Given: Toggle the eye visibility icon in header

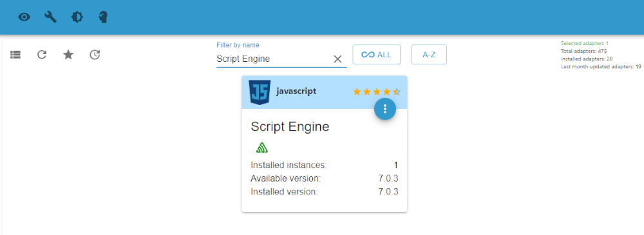Looking at the screenshot, I should click(24, 17).
